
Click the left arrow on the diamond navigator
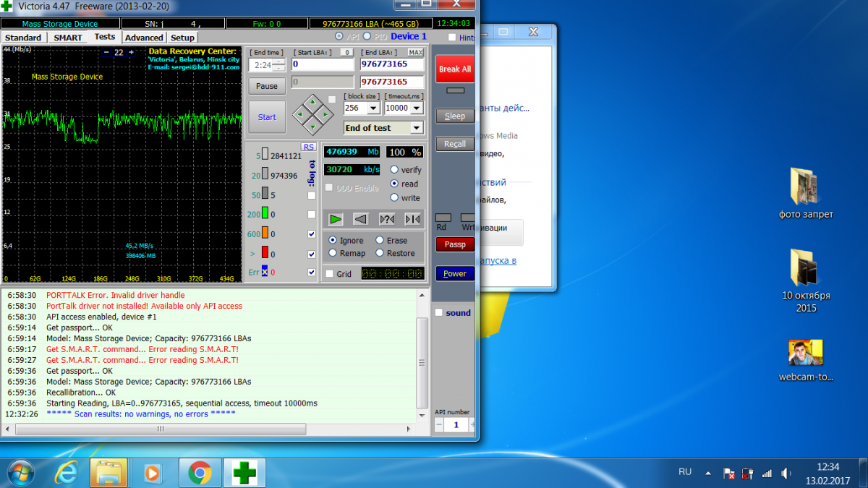click(x=299, y=114)
